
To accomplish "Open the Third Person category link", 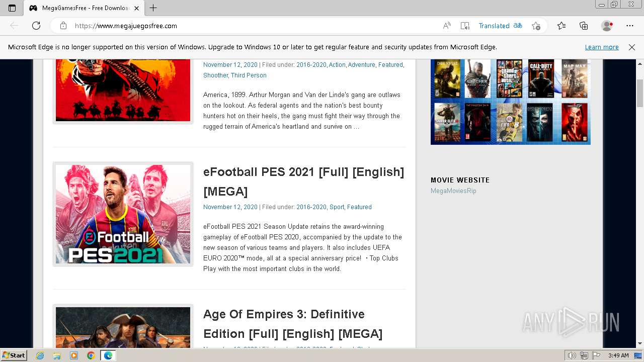I will (x=249, y=75).
